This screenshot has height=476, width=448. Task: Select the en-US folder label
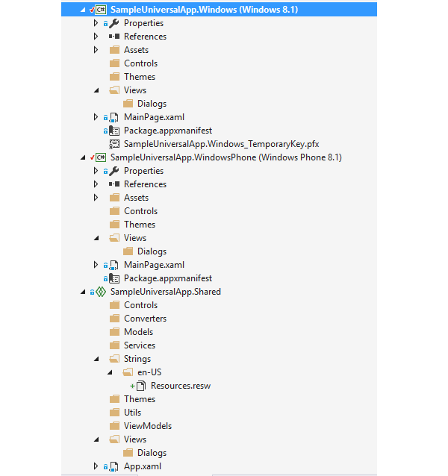(149, 372)
